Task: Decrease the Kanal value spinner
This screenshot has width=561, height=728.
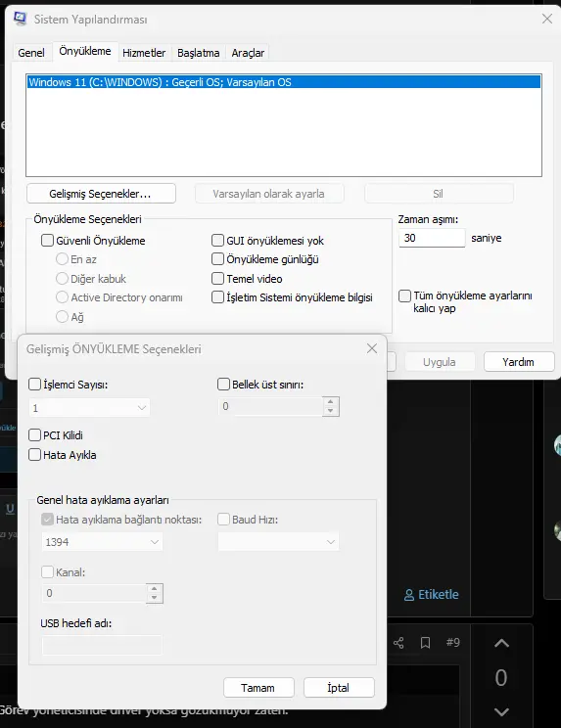Action: pos(154,598)
